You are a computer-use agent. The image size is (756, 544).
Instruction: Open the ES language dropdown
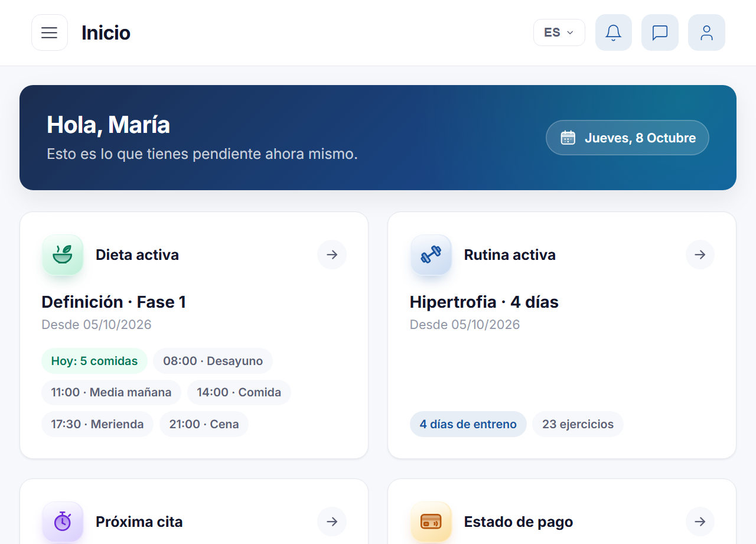559,32
